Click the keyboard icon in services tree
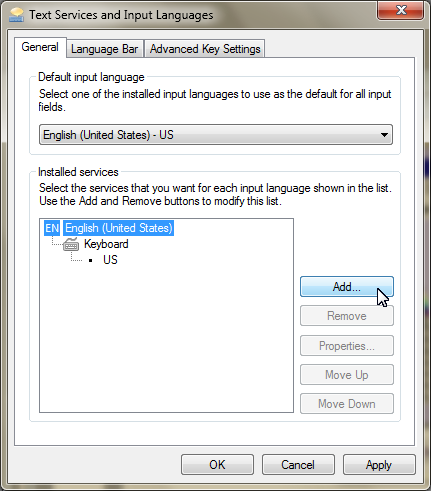The image size is (431, 491). [x=71, y=244]
